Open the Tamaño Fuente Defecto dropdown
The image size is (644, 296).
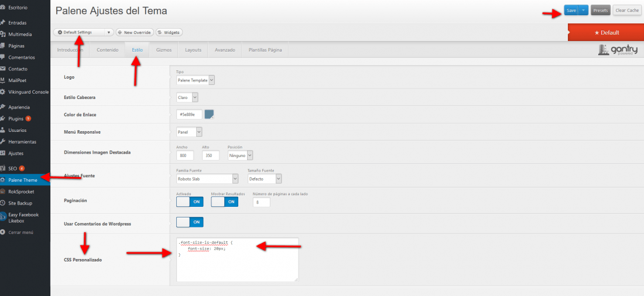pyautogui.click(x=265, y=179)
